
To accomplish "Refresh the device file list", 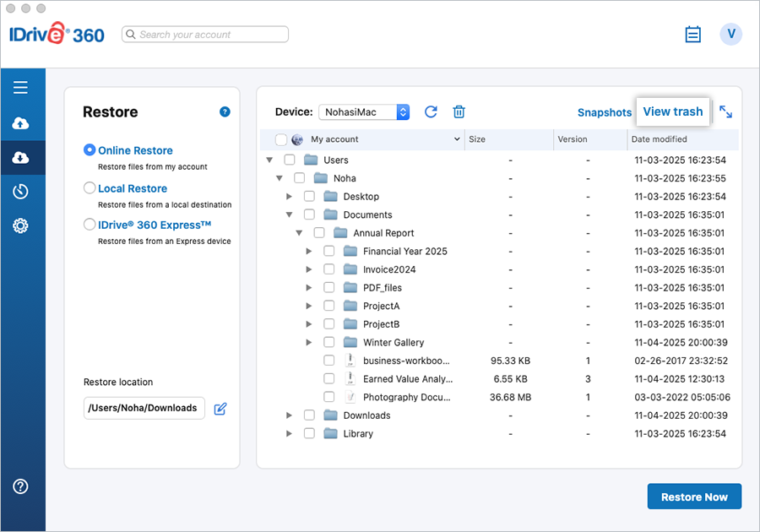I will 431,112.
